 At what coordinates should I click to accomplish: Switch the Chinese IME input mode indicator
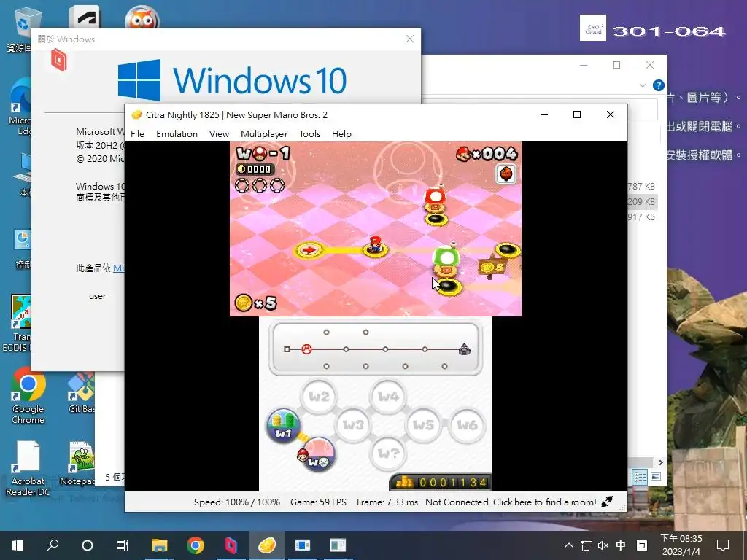click(x=621, y=545)
